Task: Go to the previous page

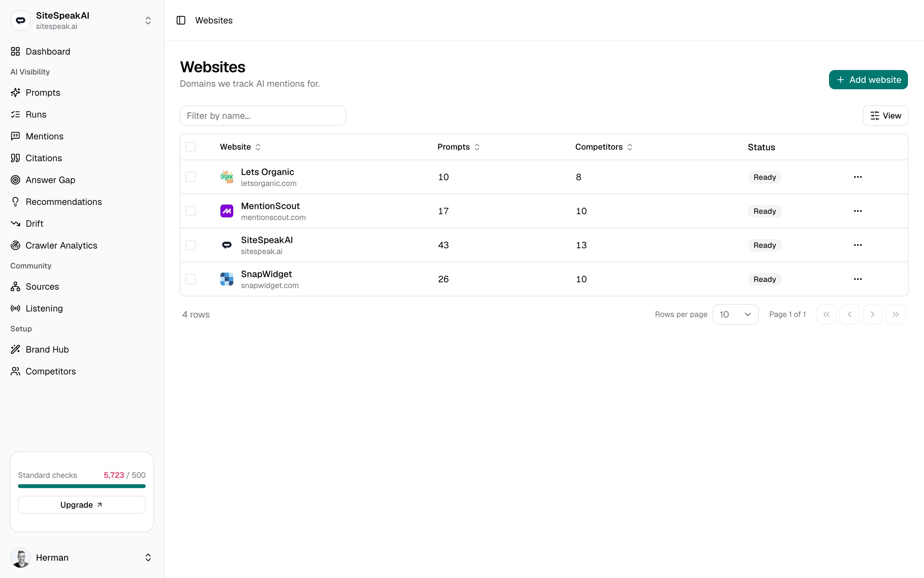Action: pyautogui.click(x=849, y=314)
